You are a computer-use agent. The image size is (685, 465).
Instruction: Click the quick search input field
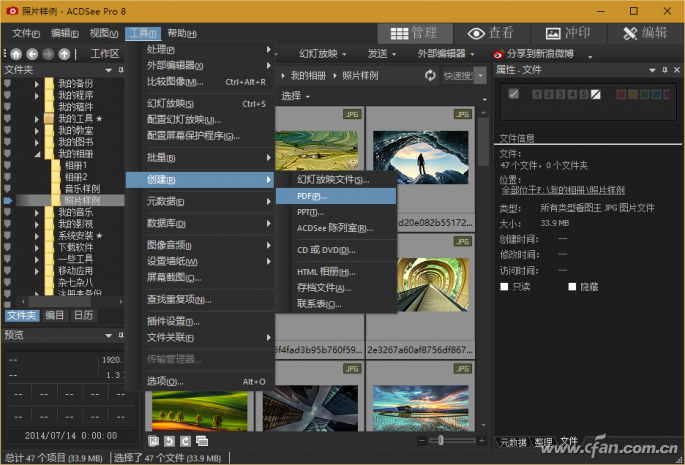point(458,76)
